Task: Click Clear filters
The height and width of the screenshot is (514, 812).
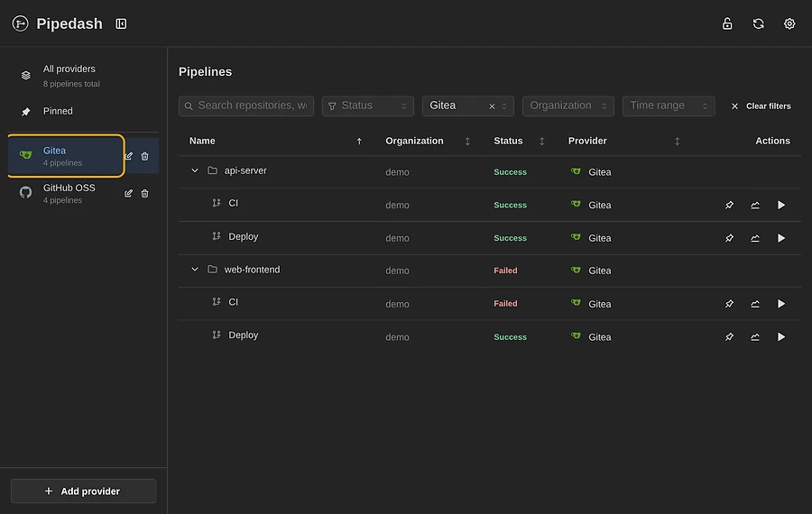Action: coord(761,106)
